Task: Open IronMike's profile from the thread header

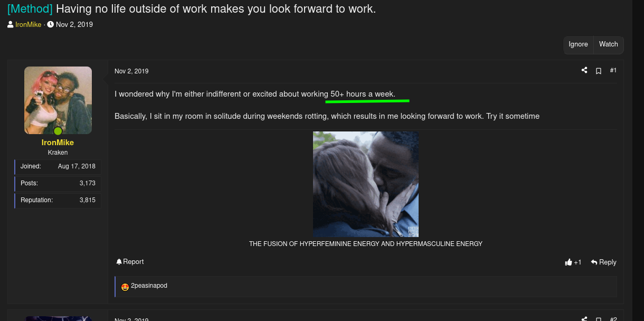Action: click(28, 24)
